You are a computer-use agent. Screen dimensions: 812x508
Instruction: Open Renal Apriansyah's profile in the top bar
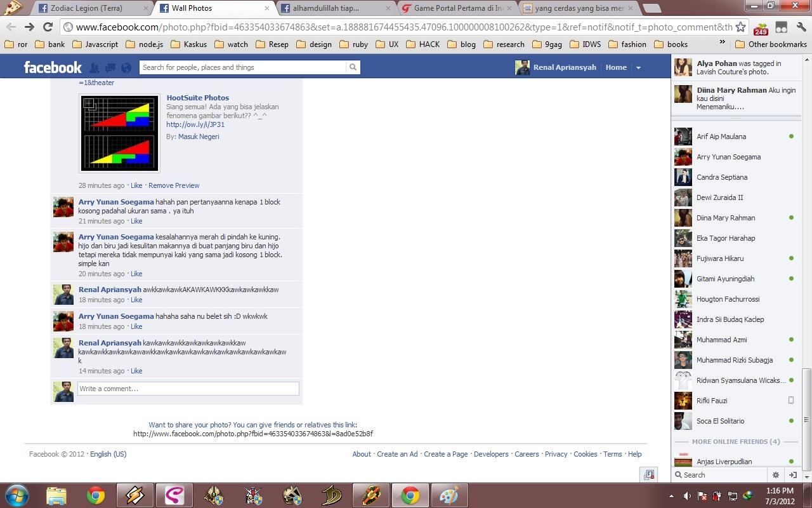click(556, 67)
